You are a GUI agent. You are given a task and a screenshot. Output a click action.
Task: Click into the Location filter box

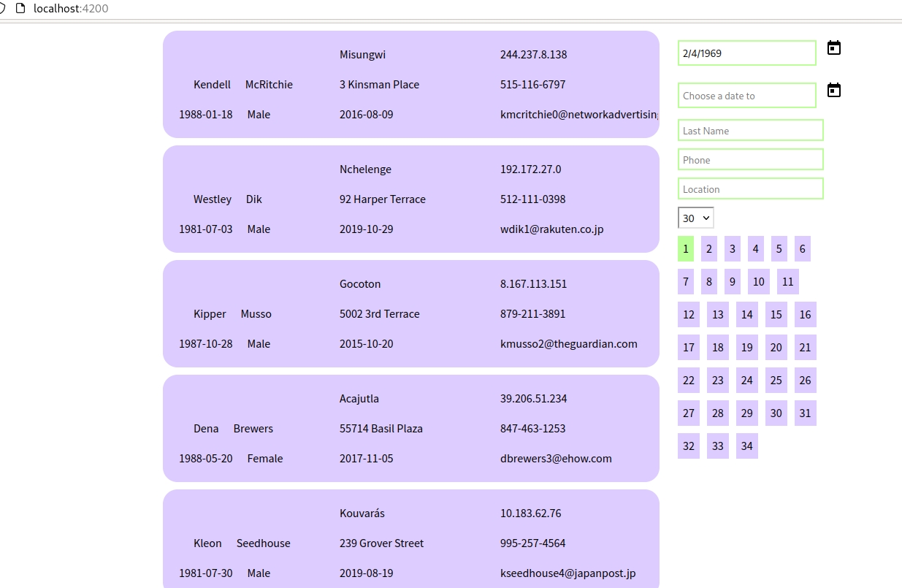point(750,189)
